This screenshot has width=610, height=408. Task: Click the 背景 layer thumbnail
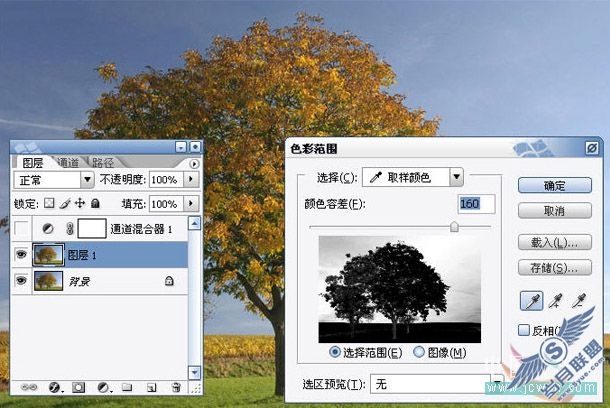48,280
